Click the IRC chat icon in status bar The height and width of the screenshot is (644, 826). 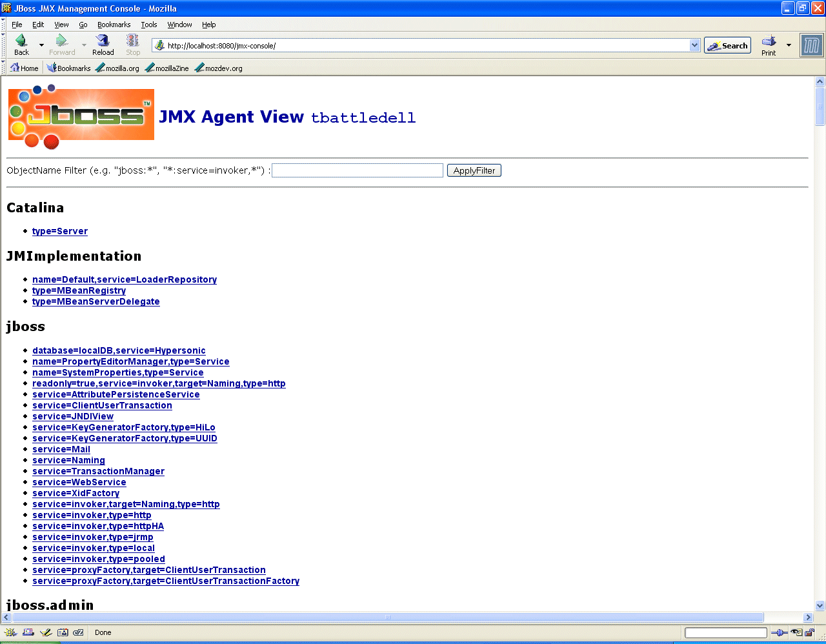(x=78, y=632)
